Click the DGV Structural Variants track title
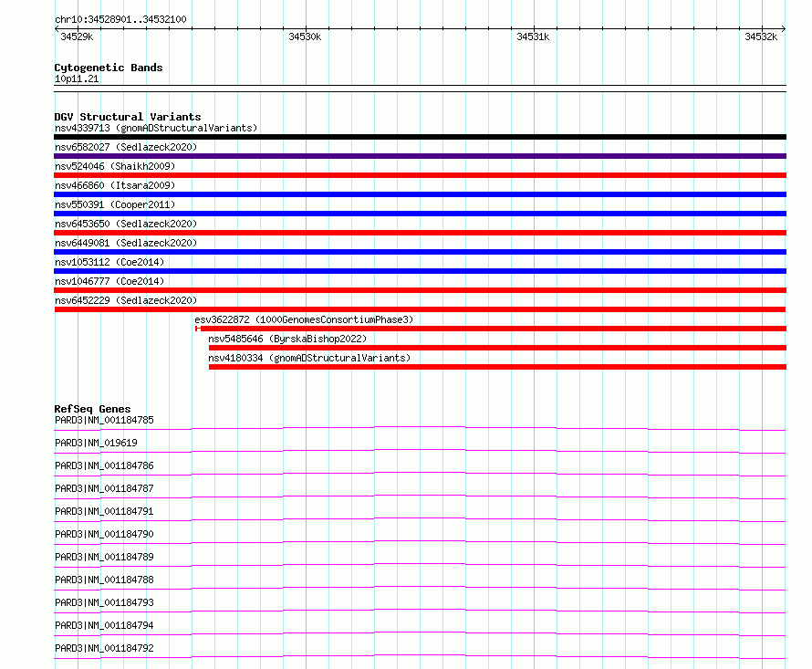The height and width of the screenshot is (669, 812). 128,117
